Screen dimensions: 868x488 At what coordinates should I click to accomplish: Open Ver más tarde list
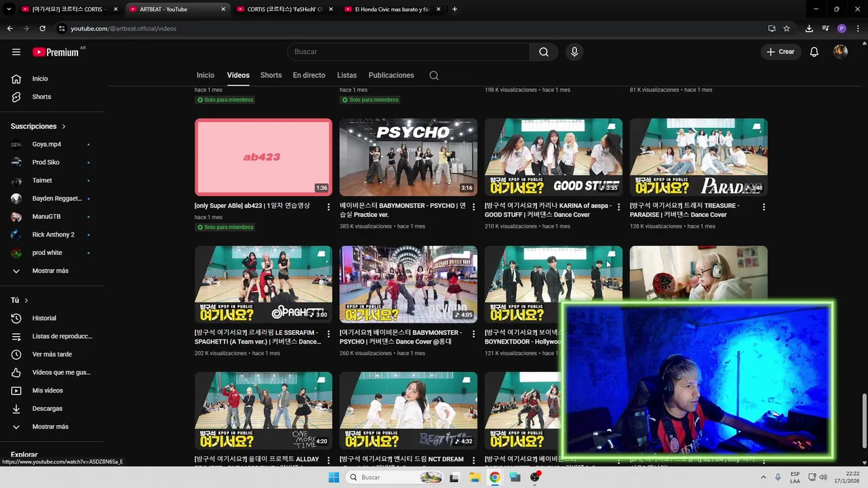click(52, 354)
